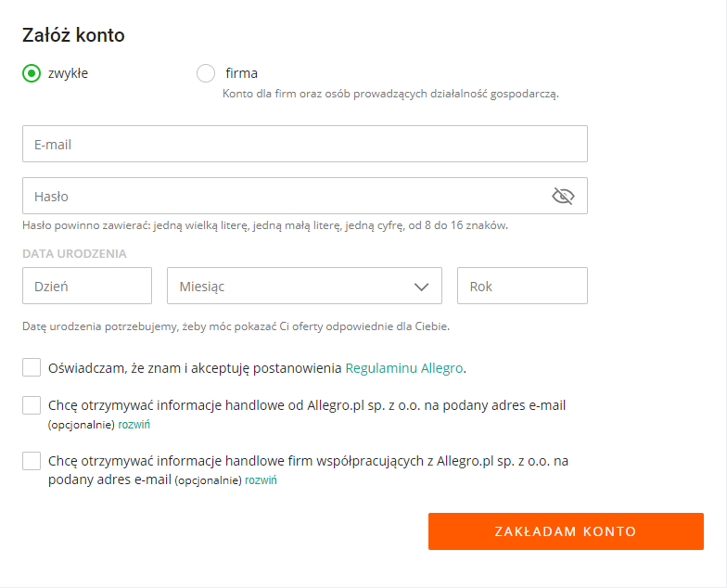Select the "firma" account type
Screen dimensions: 727x588
point(206,73)
